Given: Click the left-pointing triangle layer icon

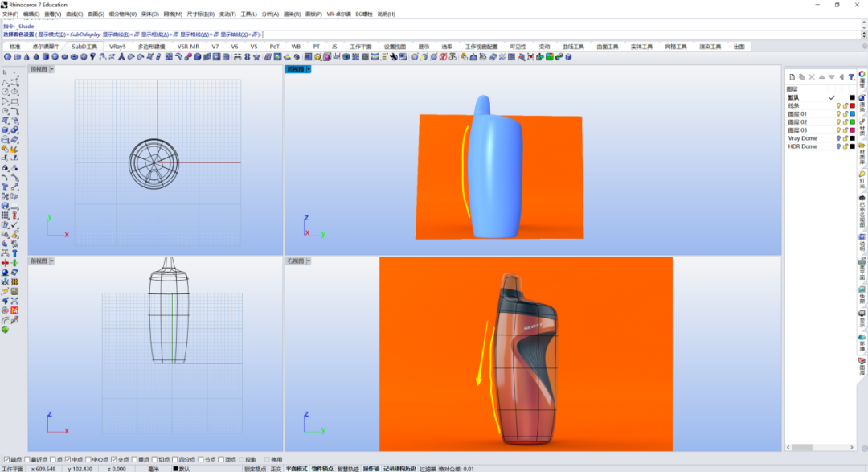Looking at the screenshot, I should click(x=841, y=77).
